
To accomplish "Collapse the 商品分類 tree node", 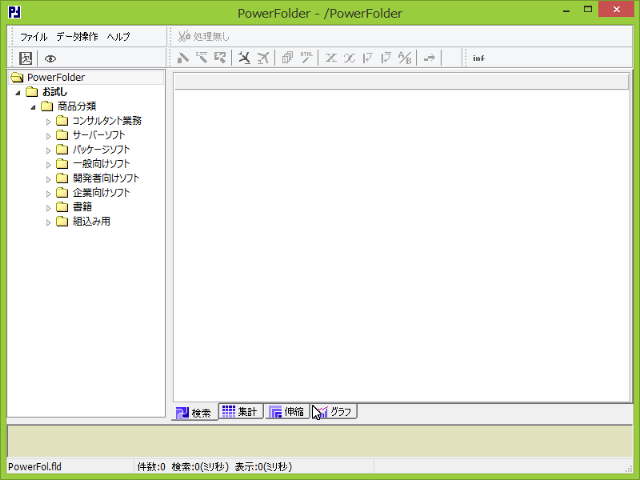I will (x=33, y=107).
